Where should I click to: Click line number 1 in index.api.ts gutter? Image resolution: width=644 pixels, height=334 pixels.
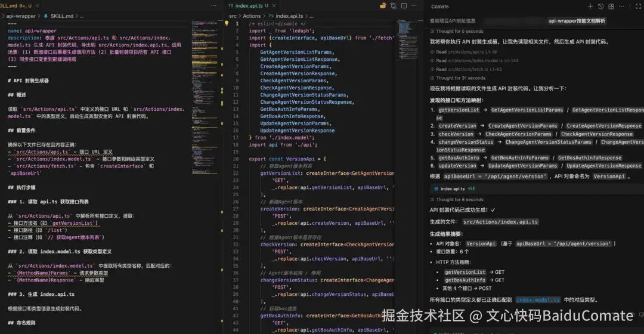pyautogui.click(x=237, y=23)
